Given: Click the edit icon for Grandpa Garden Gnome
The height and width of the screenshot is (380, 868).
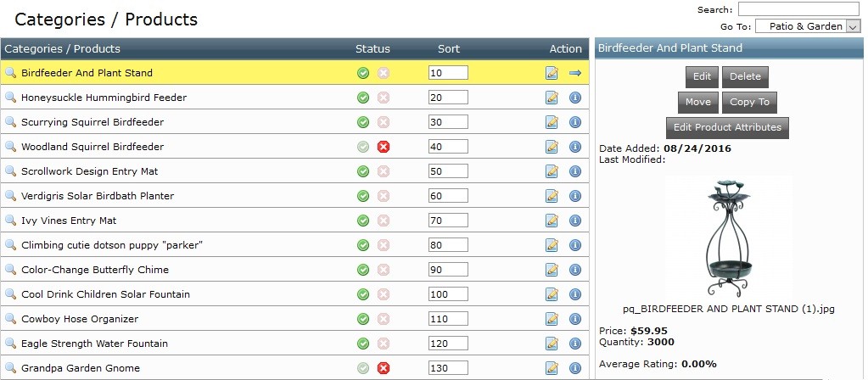Looking at the screenshot, I should (x=552, y=369).
